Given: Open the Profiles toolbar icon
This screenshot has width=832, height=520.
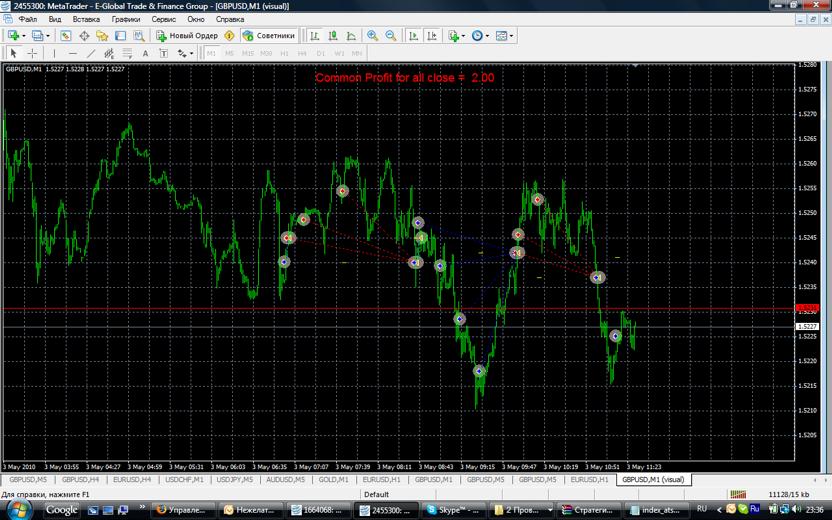Looking at the screenshot, I should (37, 36).
